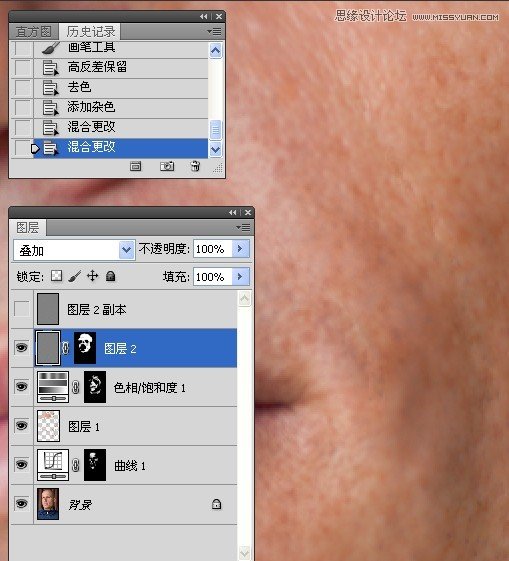Click the 背景 layer lock icon

click(x=216, y=504)
